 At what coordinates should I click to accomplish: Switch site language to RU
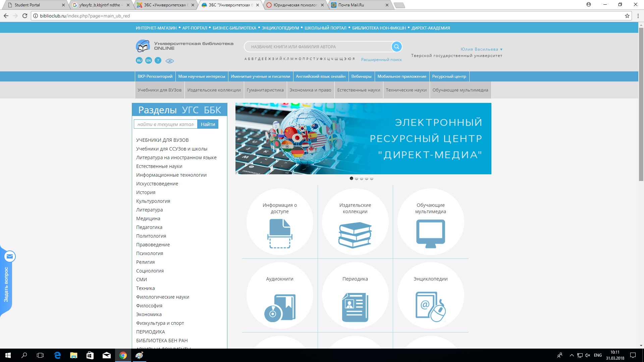[x=139, y=60]
